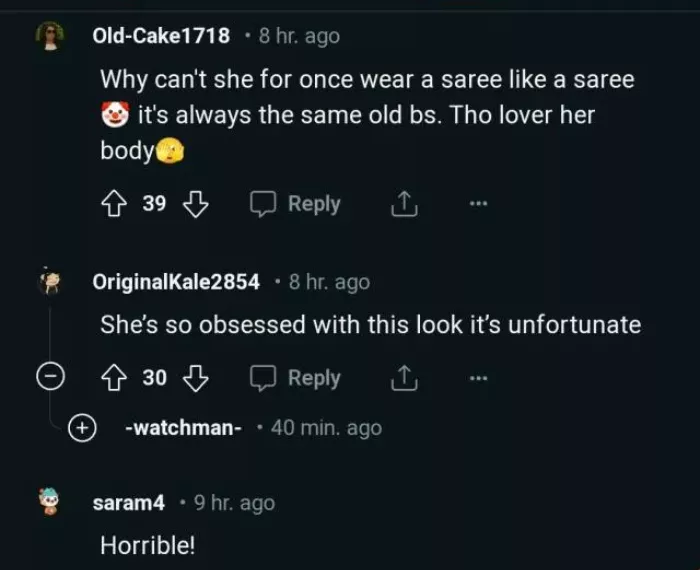Upvote OriginalKale2854's comment
The image size is (700, 570).
pos(112,378)
